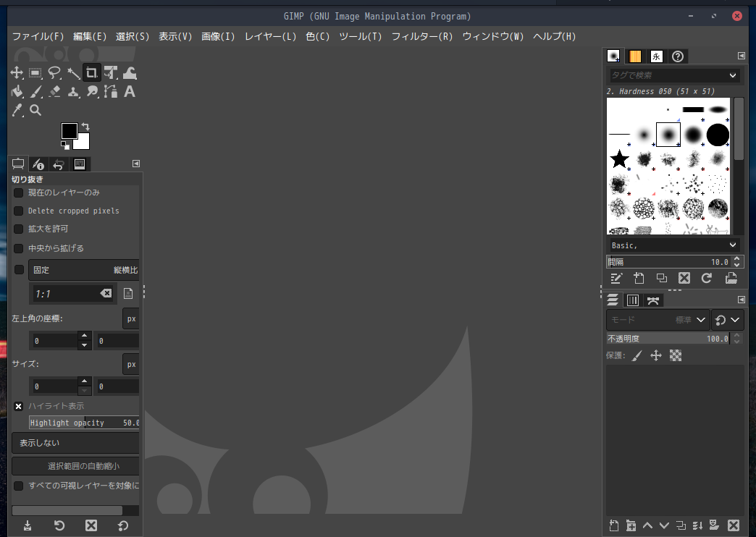This screenshot has width=756, height=537.
Task: Enable 拡大を許可 checkbox
Action: (x=18, y=229)
